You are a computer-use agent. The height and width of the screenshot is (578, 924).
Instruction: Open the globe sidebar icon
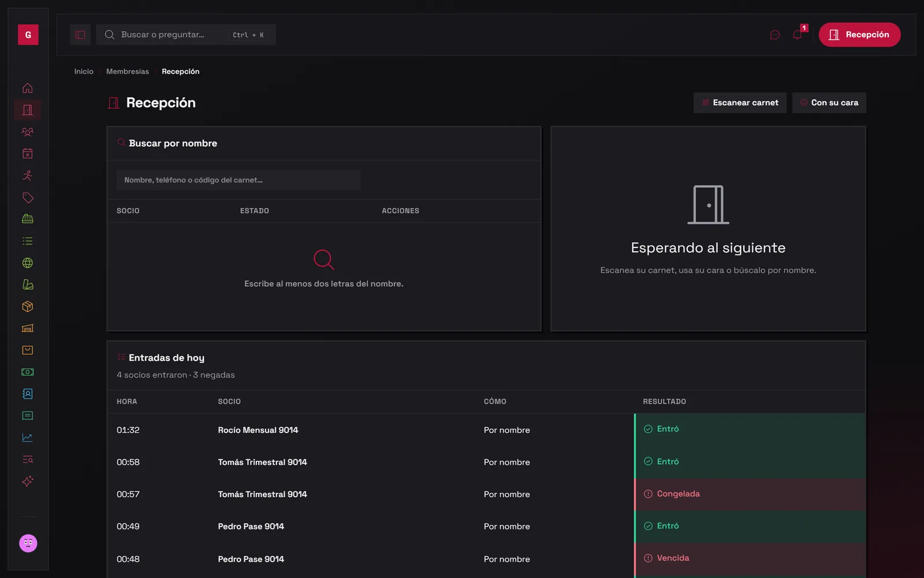[27, 263]
